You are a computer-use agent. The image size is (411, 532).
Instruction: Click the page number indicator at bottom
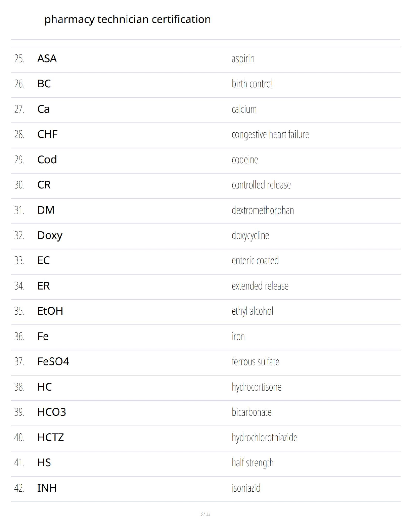click(205, 514)
